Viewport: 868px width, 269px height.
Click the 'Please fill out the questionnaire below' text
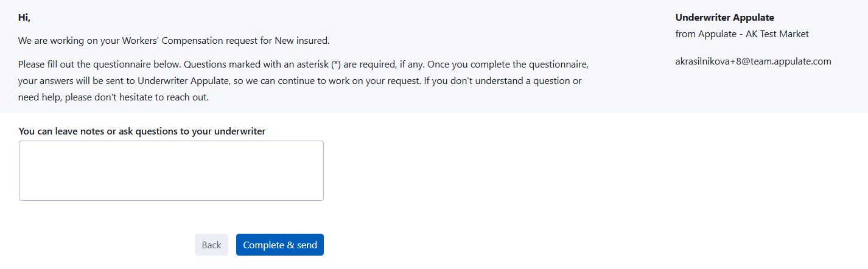tap(99, 64)
